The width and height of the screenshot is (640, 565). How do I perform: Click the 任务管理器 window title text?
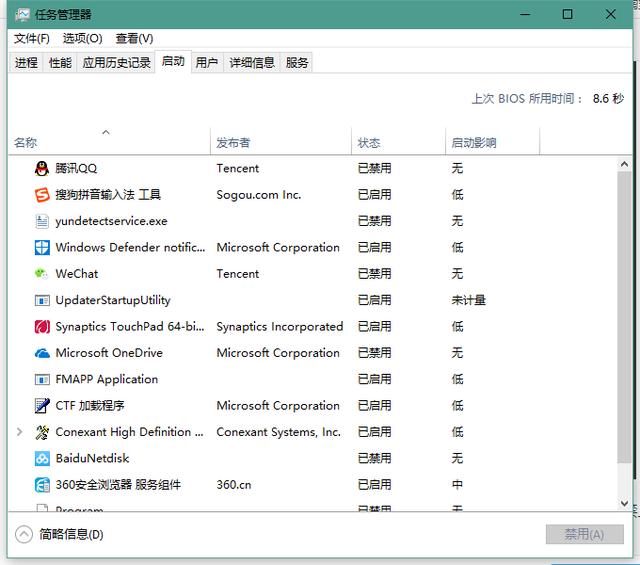coord(63,15)
